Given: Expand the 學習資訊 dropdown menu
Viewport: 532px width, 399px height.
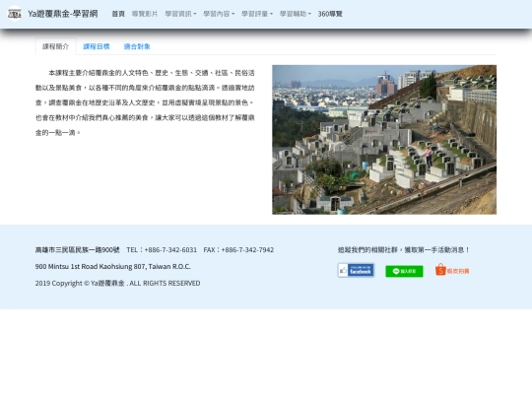Looking at the screenshot, I should (180, 14).
